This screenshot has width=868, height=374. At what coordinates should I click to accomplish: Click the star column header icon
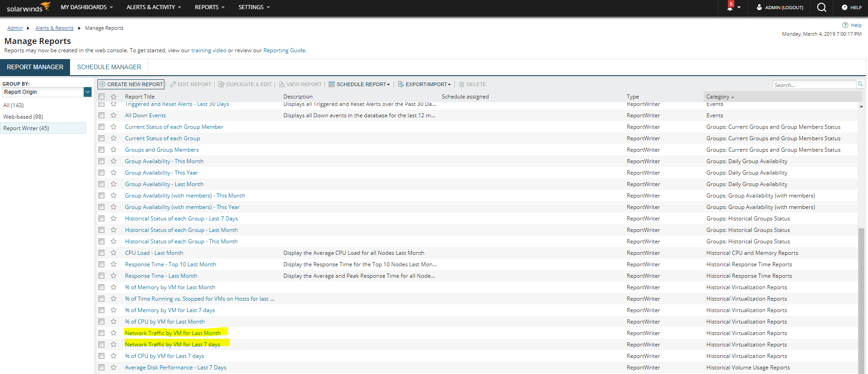click(x=114, y=97)
